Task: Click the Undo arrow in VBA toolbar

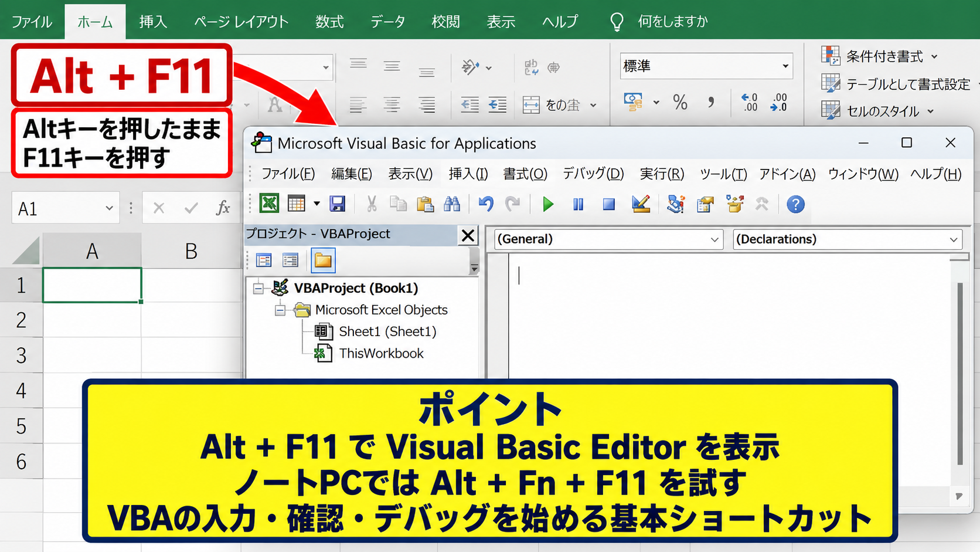Action: coord(485,204)
